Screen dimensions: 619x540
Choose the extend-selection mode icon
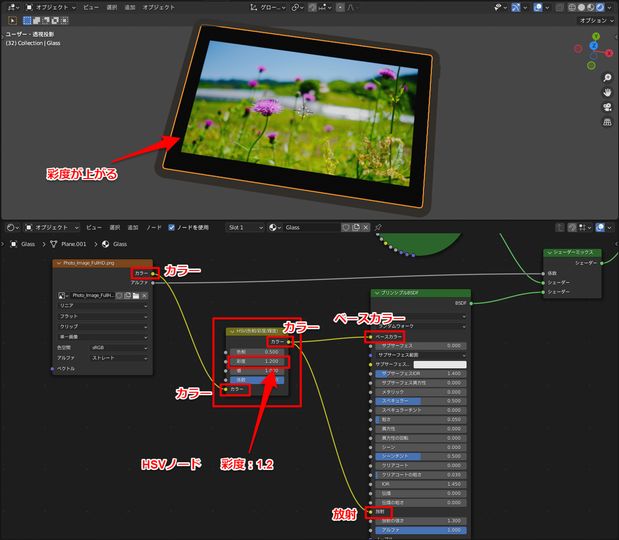tap(36, 20)
